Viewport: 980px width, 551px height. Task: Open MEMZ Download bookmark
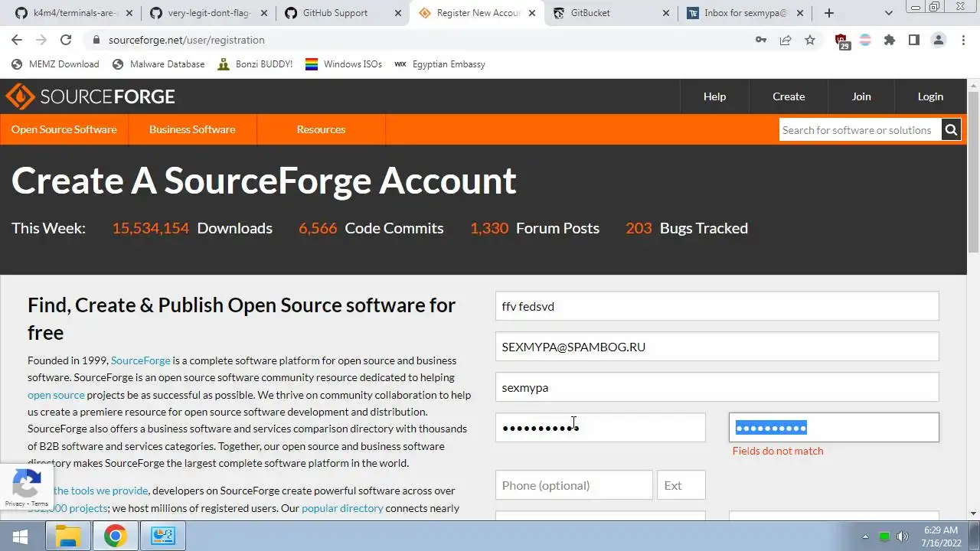click(55, 64)
